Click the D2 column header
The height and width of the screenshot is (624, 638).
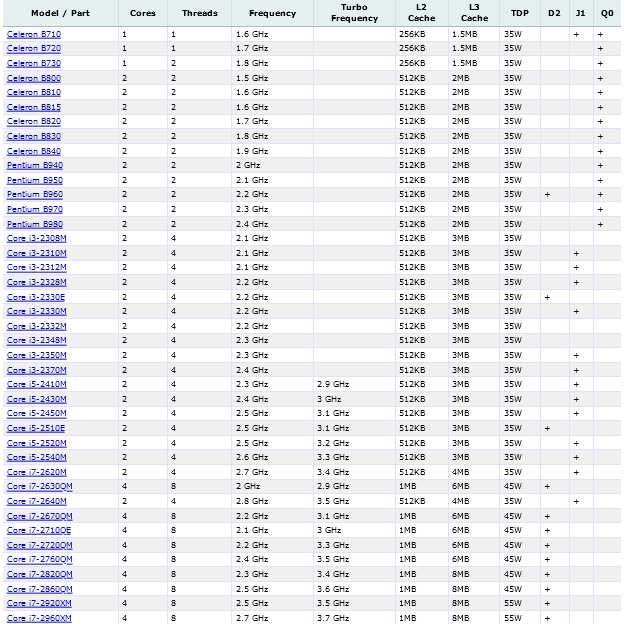[x=554, y=13]
